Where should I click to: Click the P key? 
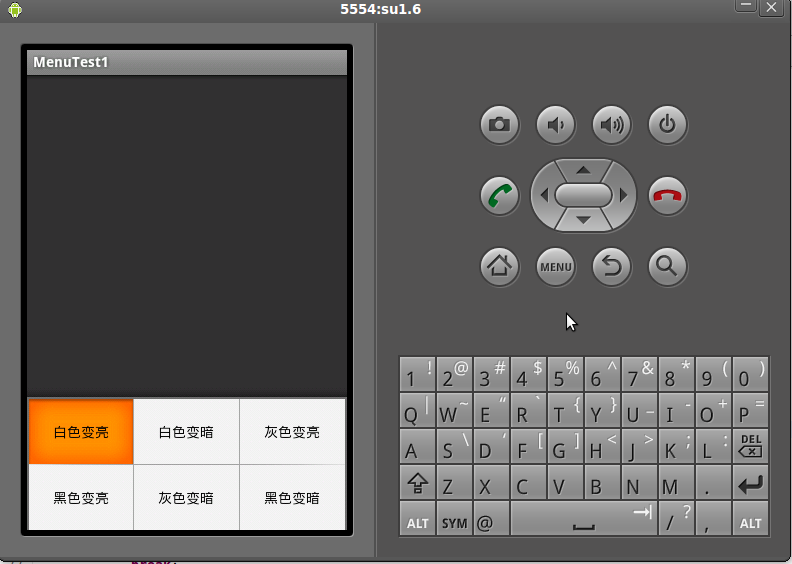(x=751, y=411)
